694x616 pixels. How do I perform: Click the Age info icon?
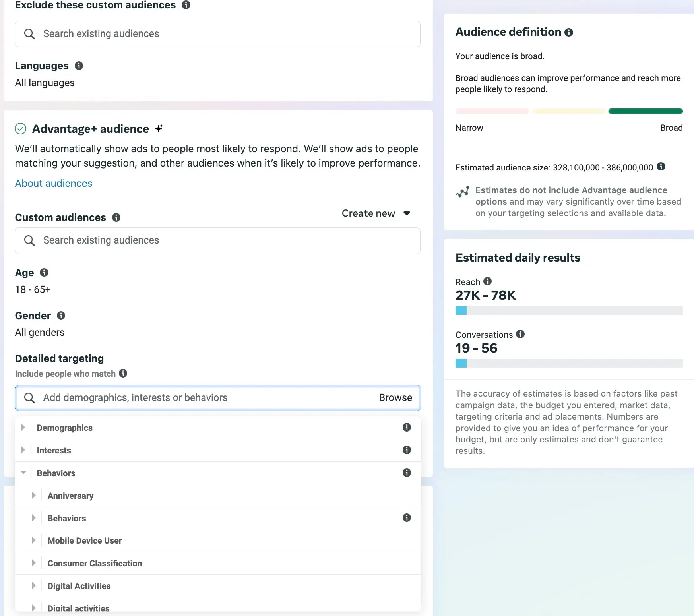click(44, 273)
